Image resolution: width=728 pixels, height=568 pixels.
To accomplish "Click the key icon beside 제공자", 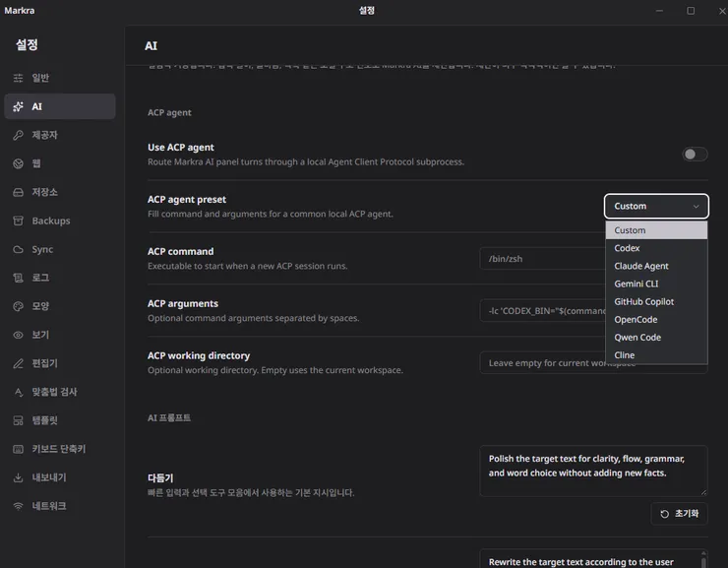I will [x=18, y=135].
